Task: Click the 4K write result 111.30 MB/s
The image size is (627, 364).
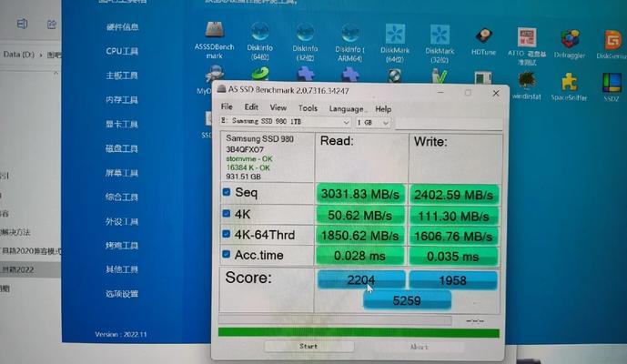Action: (x=454, y=217)
